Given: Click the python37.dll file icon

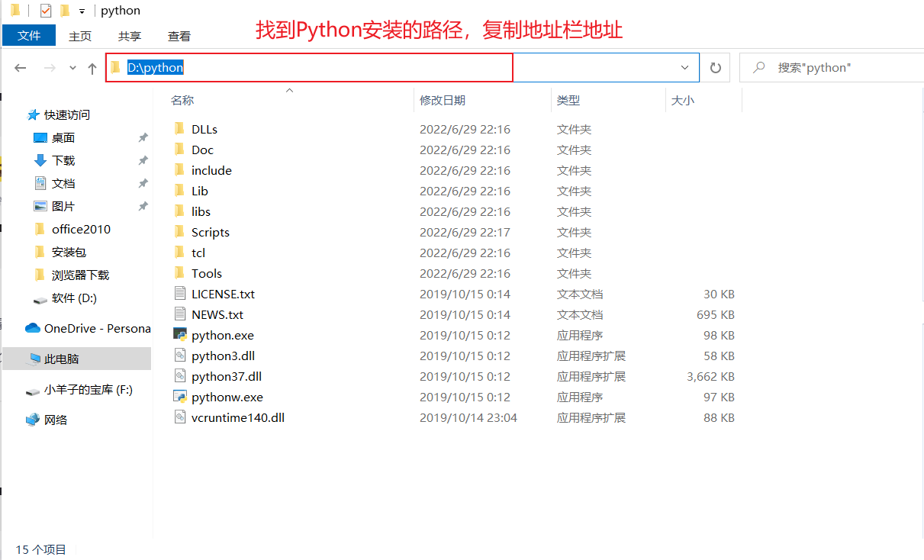Looking at the screenshot, I should [180, 376].
